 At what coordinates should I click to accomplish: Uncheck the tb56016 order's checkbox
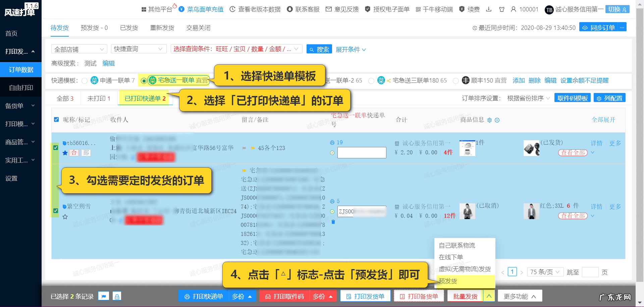(x=56, y=147)
